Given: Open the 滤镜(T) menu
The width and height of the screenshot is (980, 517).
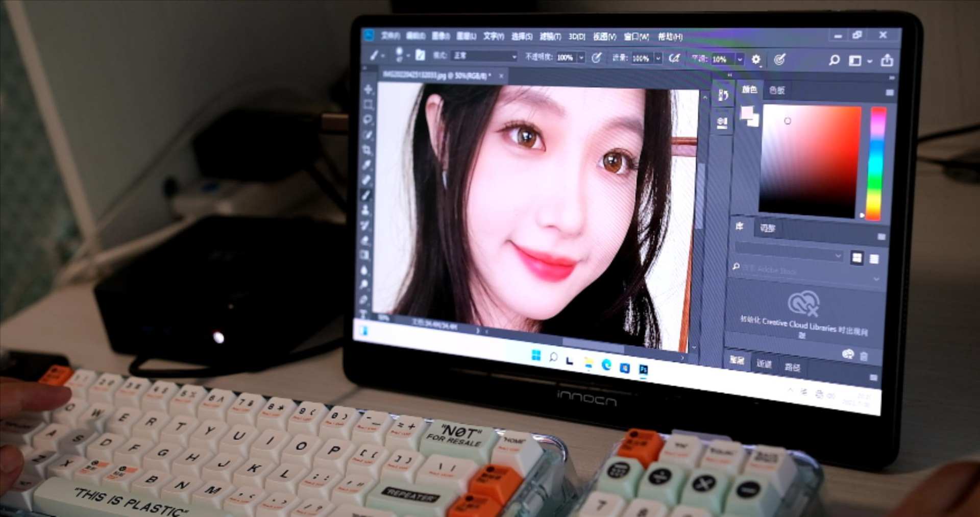Looking at the screenshot, I should [550, 36].
